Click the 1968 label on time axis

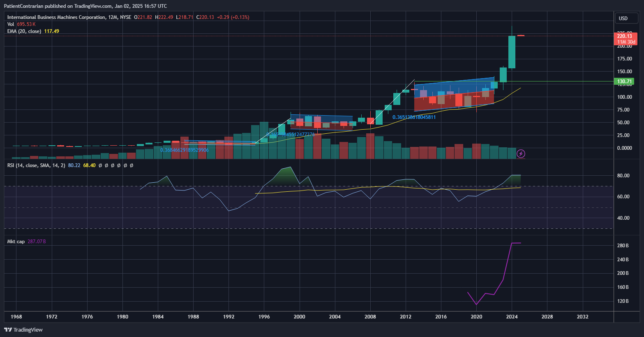[x=16, y=317]
